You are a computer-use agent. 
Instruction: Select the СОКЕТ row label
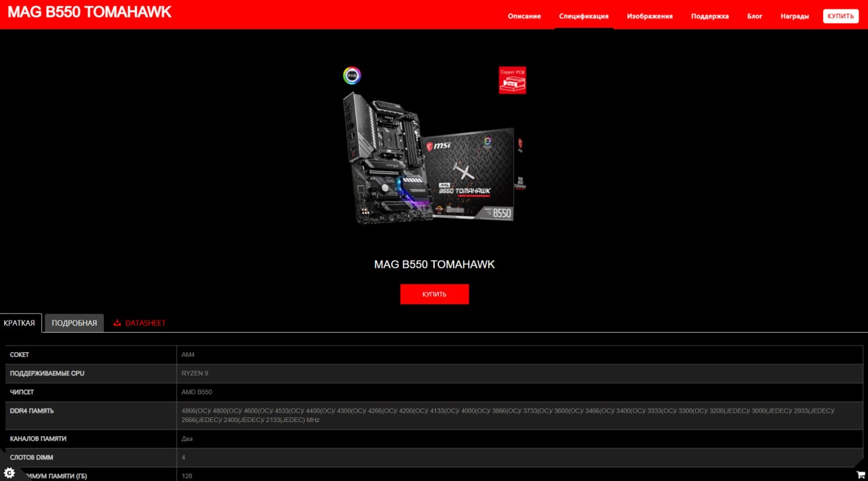tap(20, 355)
